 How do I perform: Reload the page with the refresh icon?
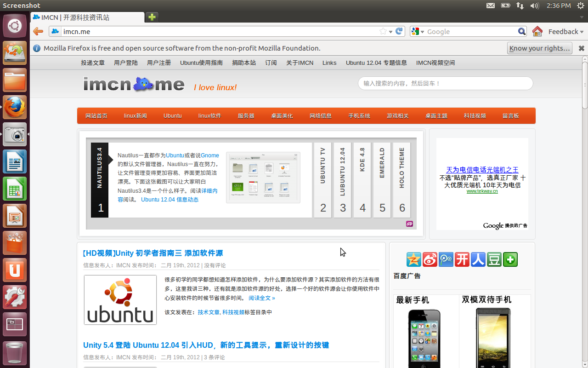399,31
